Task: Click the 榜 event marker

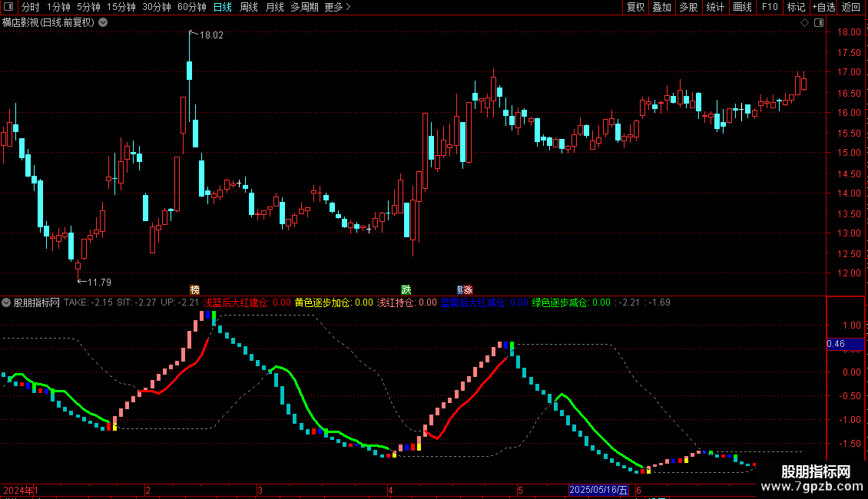Action: coord(194,290)
